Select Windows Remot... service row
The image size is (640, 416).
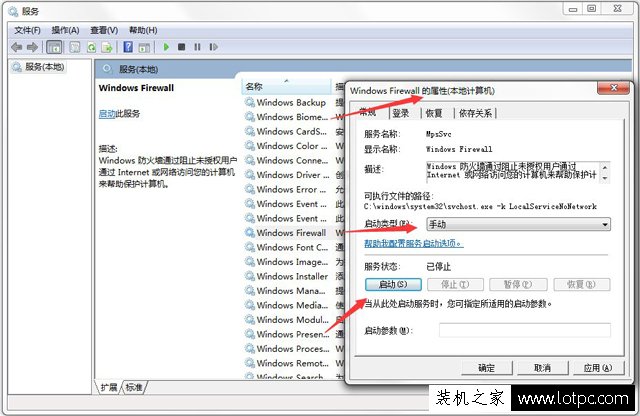tap(292, 363)
